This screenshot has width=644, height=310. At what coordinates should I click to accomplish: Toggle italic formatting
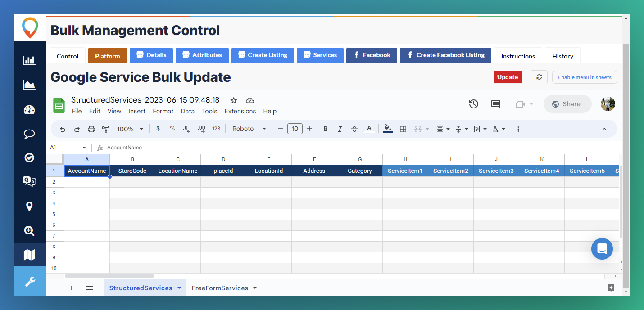[340, 129]
